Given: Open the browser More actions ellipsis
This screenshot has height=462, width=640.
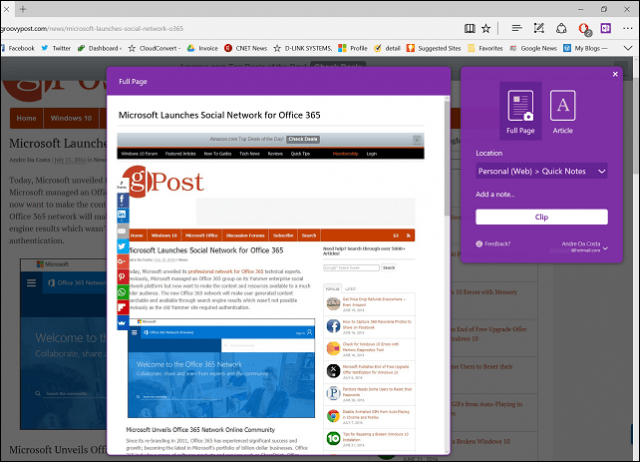Looking at the screenshot, I should point(628,28).
